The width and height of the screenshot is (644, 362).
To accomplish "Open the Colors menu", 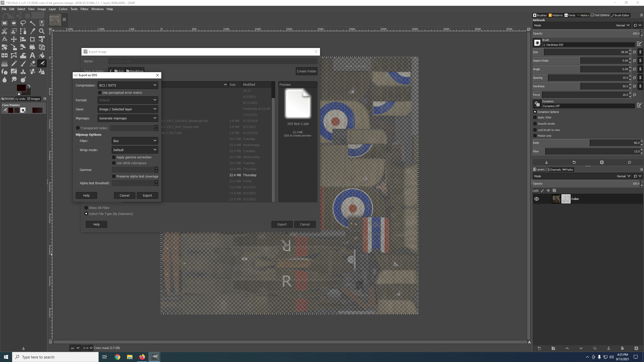I will click(63, 9).
